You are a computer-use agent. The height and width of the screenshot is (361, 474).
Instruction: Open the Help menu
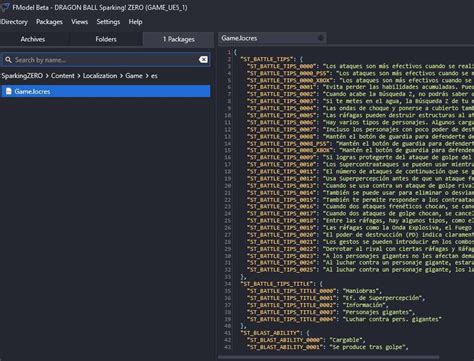[x=135, y=22]
